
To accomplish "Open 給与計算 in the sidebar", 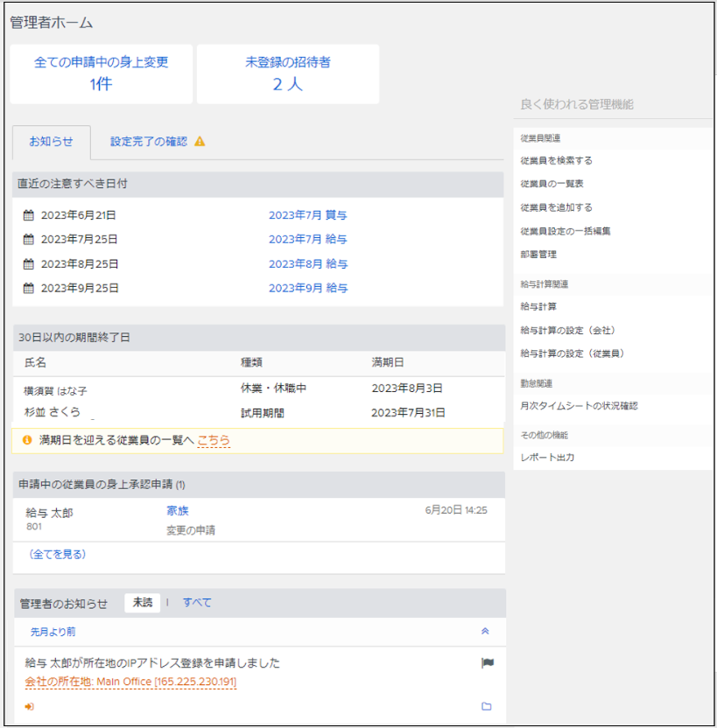I will (538, 306).
